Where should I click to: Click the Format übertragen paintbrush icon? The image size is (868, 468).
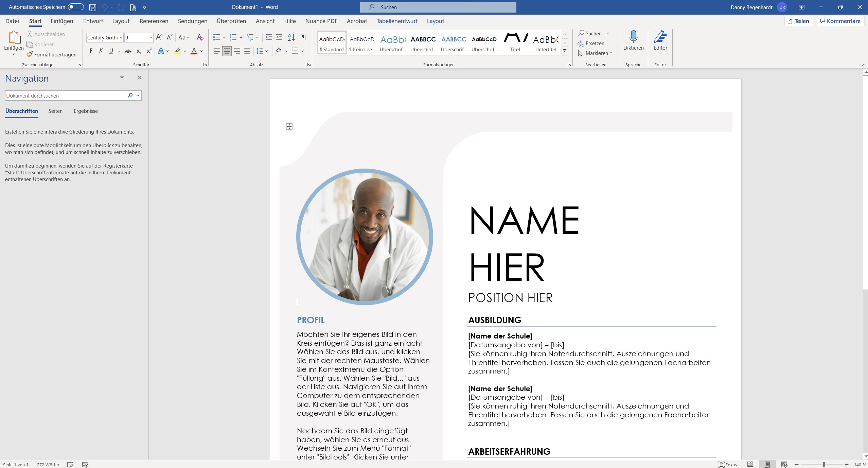pyautogui.click(x=30, y=54)
